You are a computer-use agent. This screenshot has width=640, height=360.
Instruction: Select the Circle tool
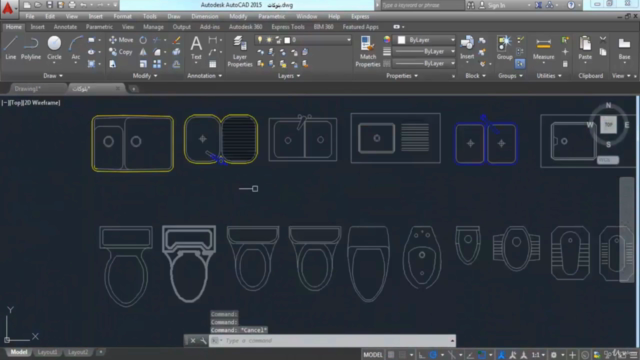click(54, 48)
